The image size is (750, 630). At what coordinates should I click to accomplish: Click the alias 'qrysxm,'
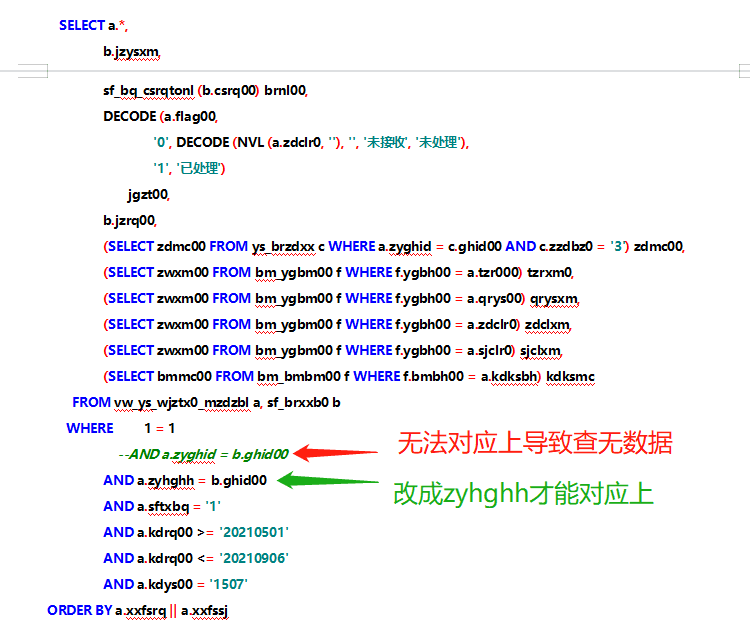tap(554, 299)
